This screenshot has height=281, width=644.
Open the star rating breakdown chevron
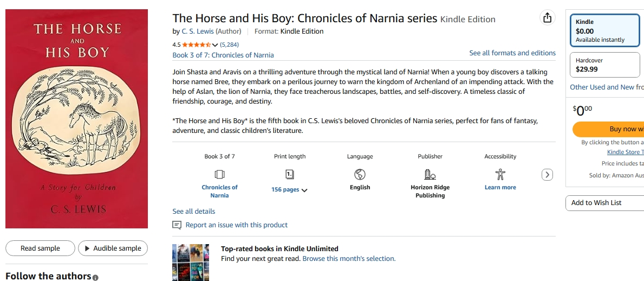(x=215, y=45)
